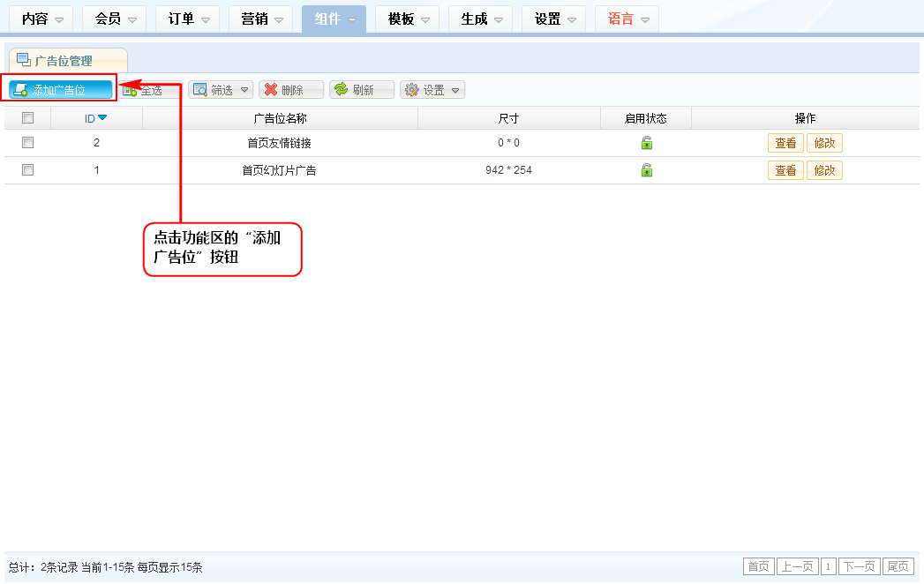The height and width of the screenshot is (584, 924).
Task: Click the 筛选 filter magnifier icon
Action: pos(200,90)
